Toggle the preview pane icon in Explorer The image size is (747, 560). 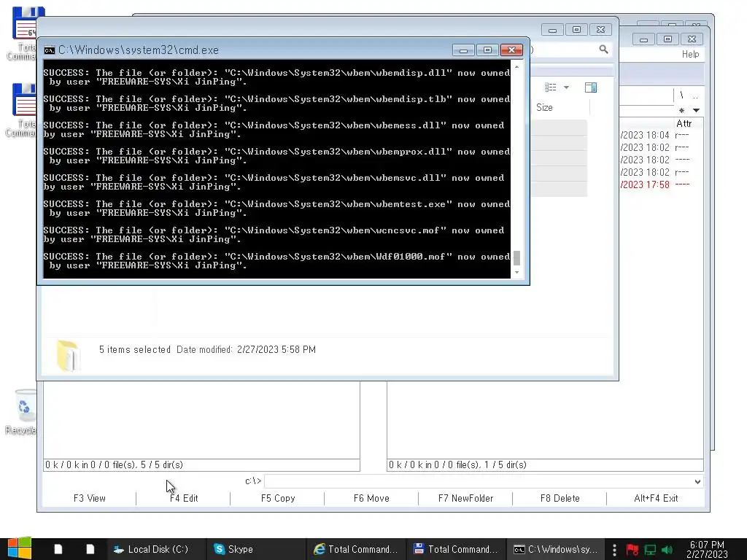(591, 87)
